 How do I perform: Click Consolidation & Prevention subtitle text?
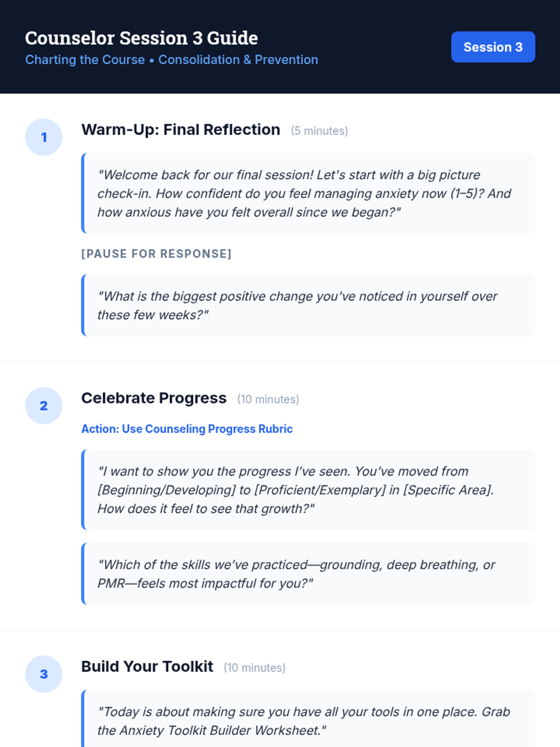(238, 60)
